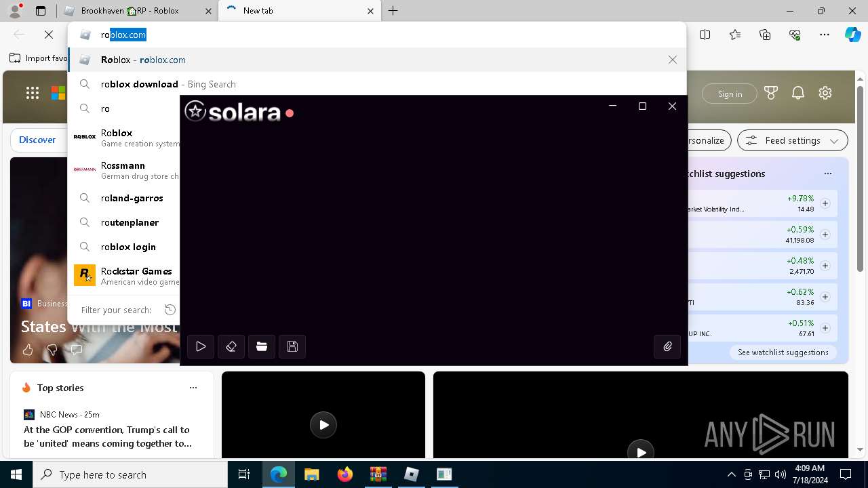Click the MSN Sign in button

(x=730, y=94)
